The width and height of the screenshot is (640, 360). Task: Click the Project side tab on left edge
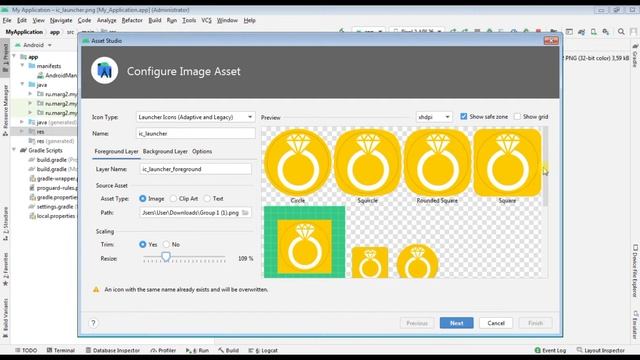coord(5,57)
